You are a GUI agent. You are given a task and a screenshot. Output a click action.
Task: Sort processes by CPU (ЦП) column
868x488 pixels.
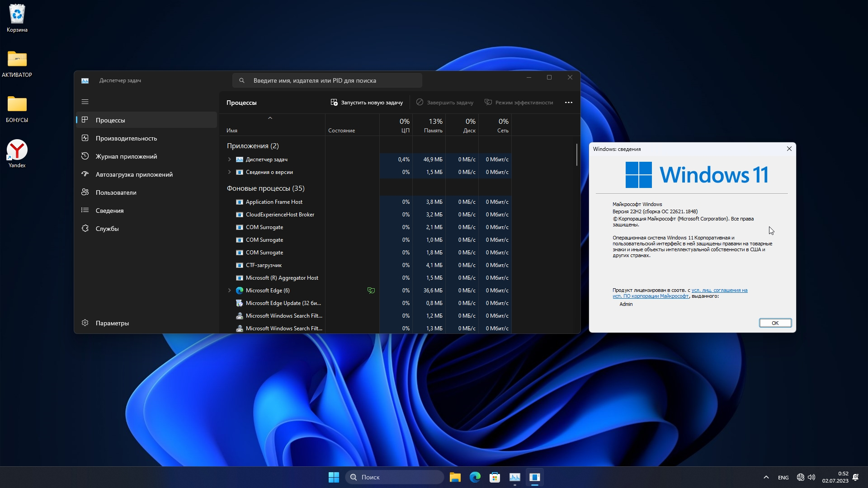(404, 126)
